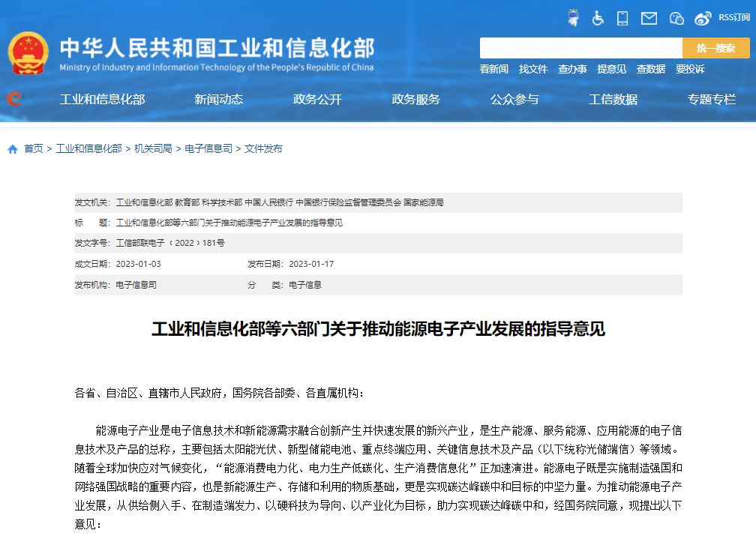Select 公众参与 in the navigation bar
This screenshot has width=756, height=539.
tap(514, 98)
